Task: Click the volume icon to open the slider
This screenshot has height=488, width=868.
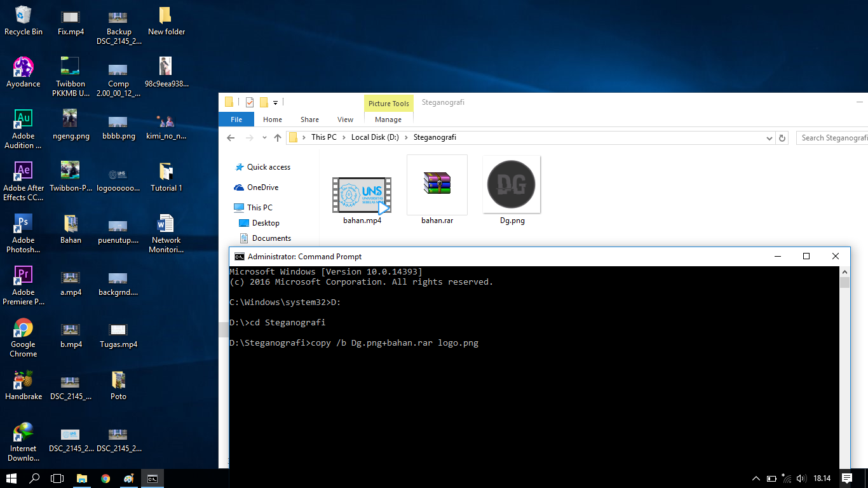Action: 801,478
